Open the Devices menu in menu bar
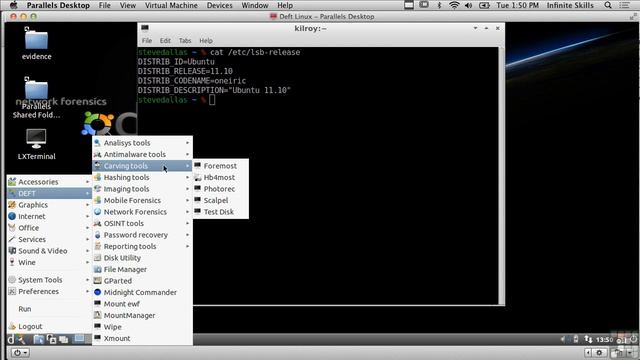Image resolution: width=640 pixels, height=360 pixels. click(x=220, y=5)
